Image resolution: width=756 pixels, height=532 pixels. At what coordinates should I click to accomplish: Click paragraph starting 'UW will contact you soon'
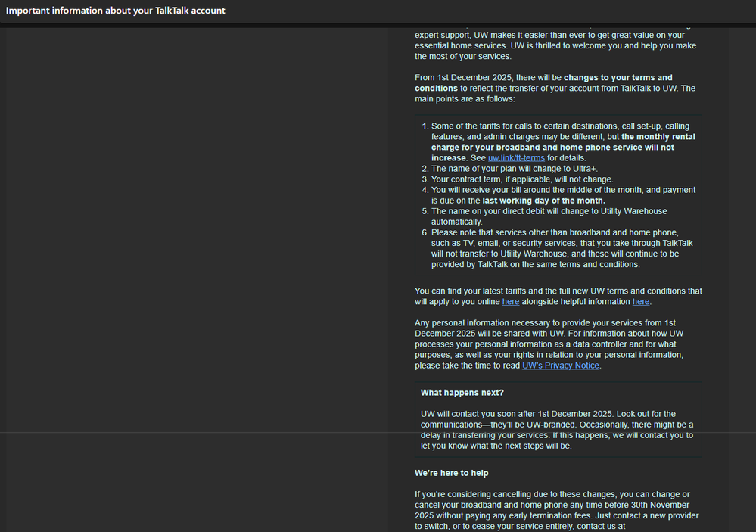click(556, 430)
